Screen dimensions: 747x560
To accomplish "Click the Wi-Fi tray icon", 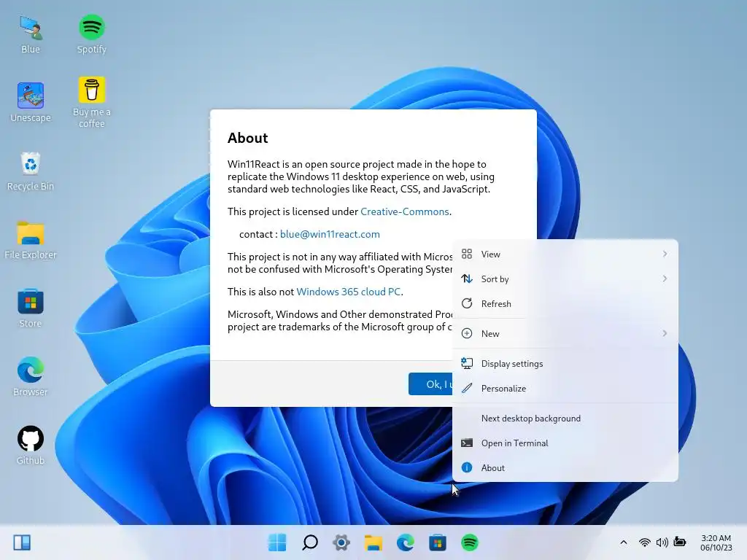I will coord(645,542).
